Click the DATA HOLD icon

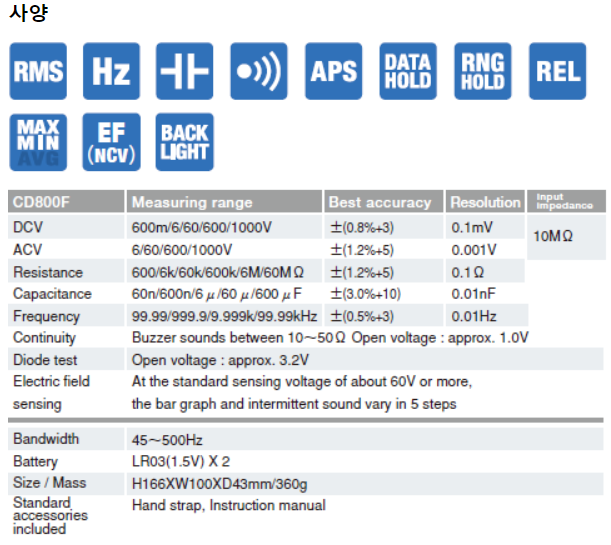(408, 71)
